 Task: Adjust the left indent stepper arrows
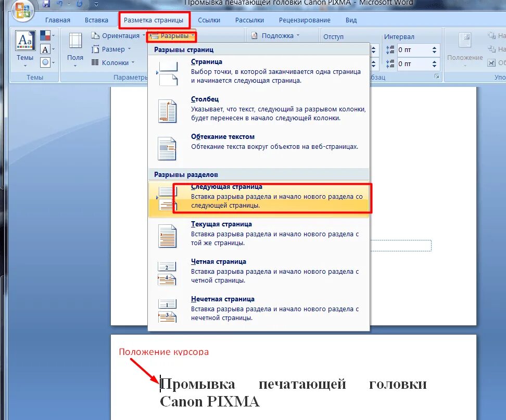[373, 50]
